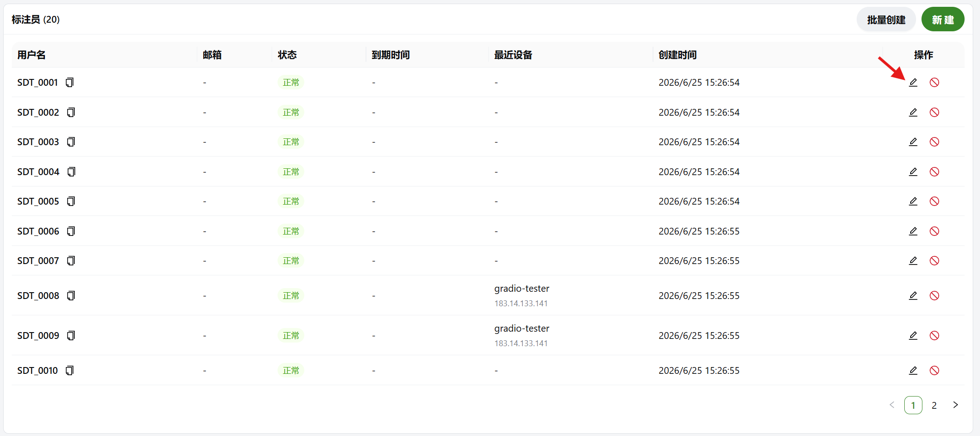The width and height of the screenshot is (980, 436).
Task: Go to the next page arrow
Action: tap(956, 405)
